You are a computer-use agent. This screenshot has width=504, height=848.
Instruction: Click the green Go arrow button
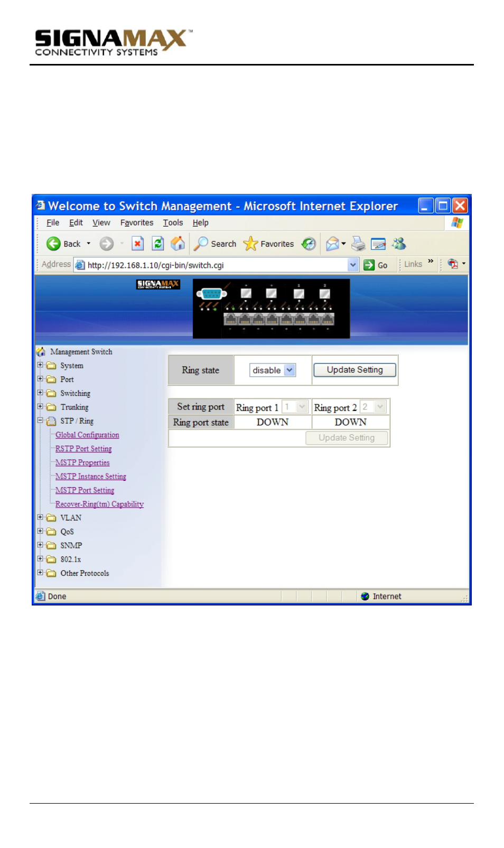[x=369, y=265]
